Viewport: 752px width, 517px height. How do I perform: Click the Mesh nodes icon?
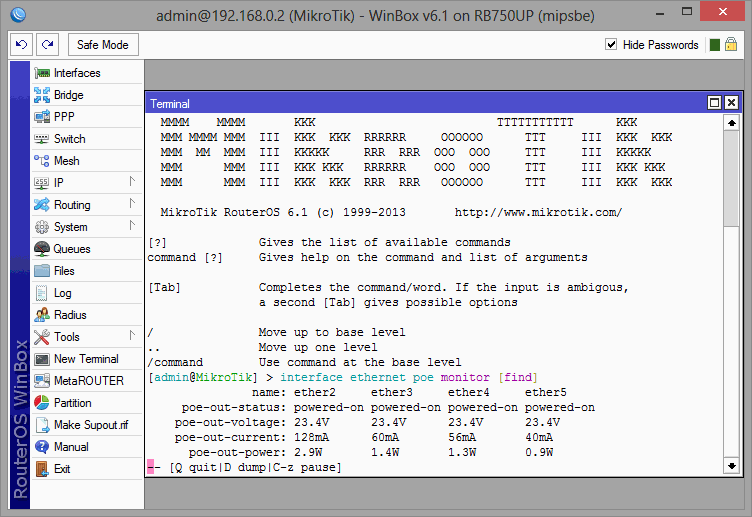click(x=42, y=161)
